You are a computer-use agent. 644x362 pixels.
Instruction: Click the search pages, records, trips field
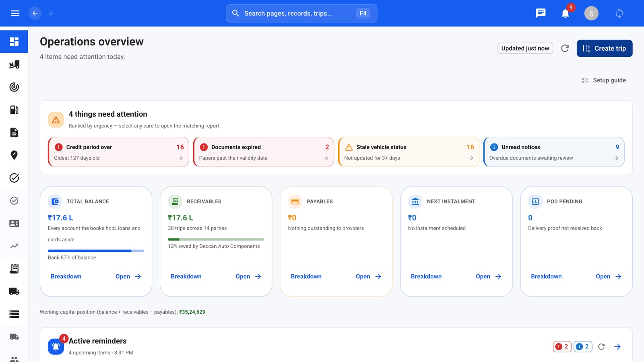coord(301,13)
